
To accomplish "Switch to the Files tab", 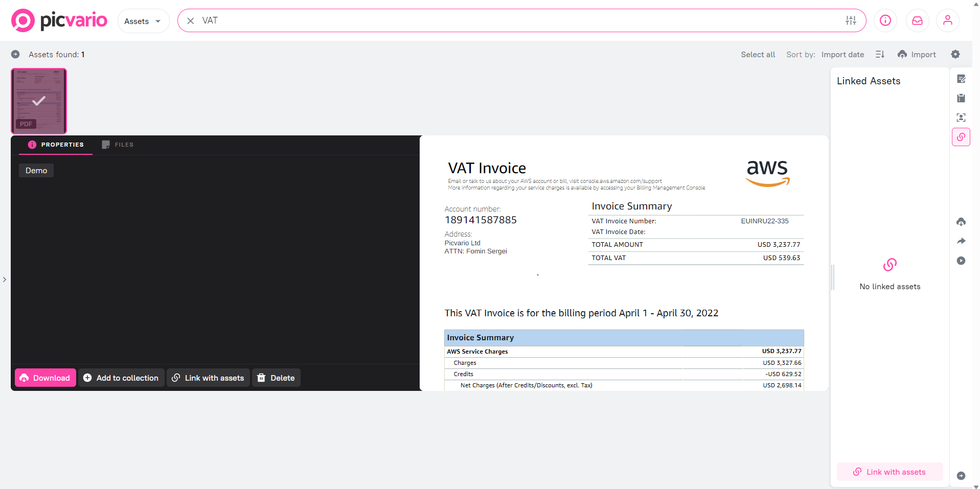I will 118,145.
